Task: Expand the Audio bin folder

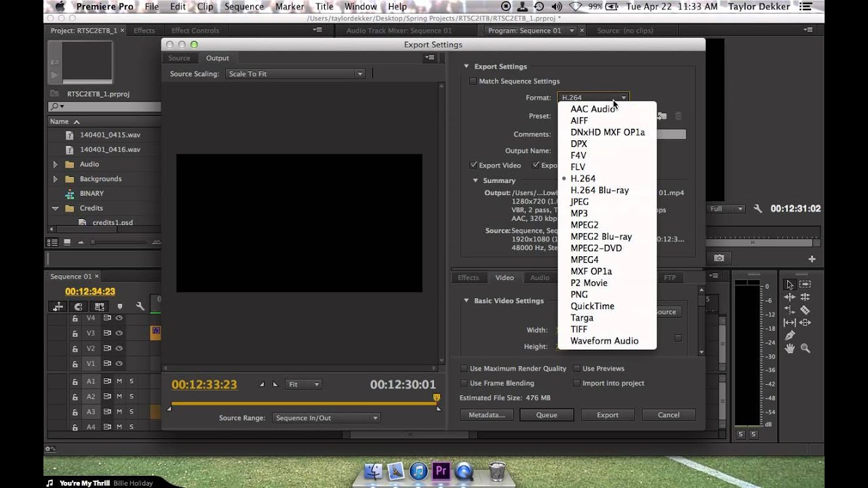Action: coord(55,164)
